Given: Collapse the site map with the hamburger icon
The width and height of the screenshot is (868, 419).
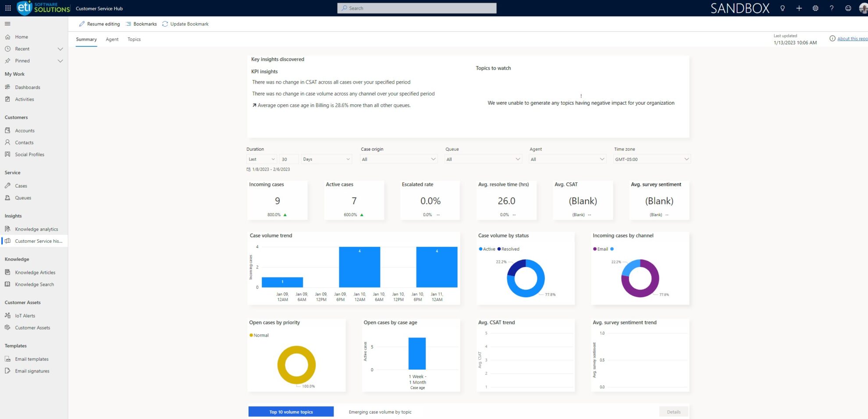Looking at the screenshot, I should click(7, 23).
